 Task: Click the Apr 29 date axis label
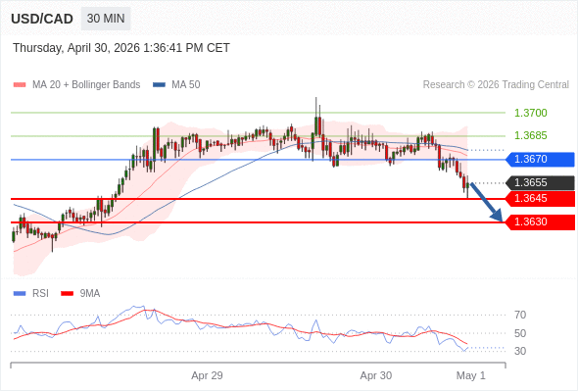[207, 375]
